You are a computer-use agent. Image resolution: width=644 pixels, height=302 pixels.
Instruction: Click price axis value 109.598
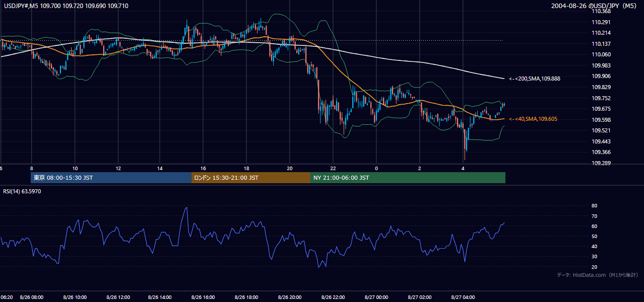coord(602,120)
